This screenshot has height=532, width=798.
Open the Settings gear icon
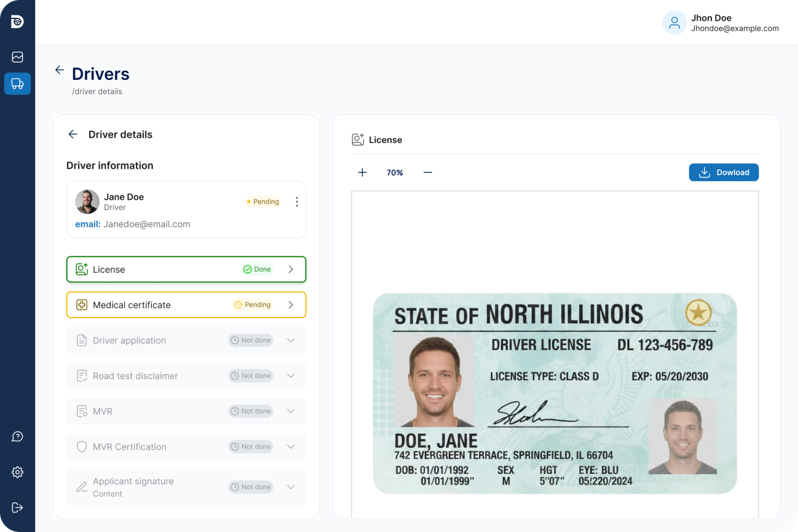pos(17,472)
